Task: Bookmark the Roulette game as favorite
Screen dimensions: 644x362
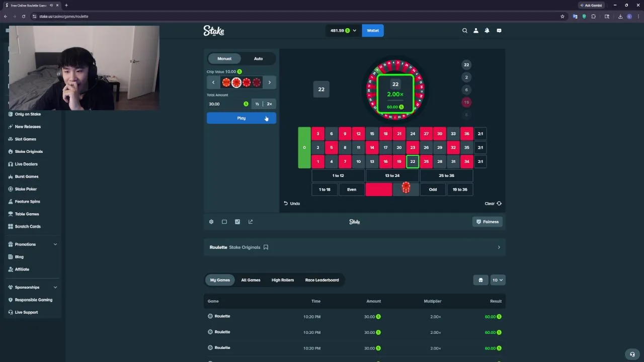Action: [266, 247]
